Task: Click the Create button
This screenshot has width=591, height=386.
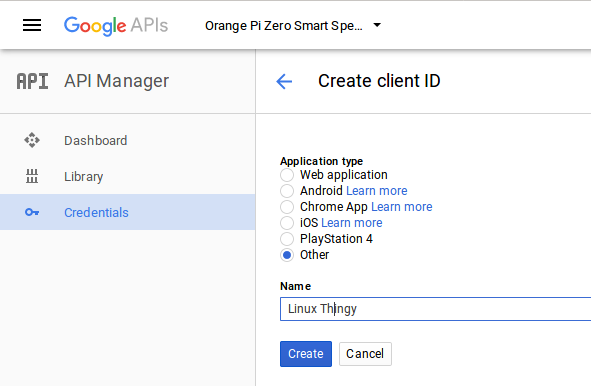Action: (306, 354)
